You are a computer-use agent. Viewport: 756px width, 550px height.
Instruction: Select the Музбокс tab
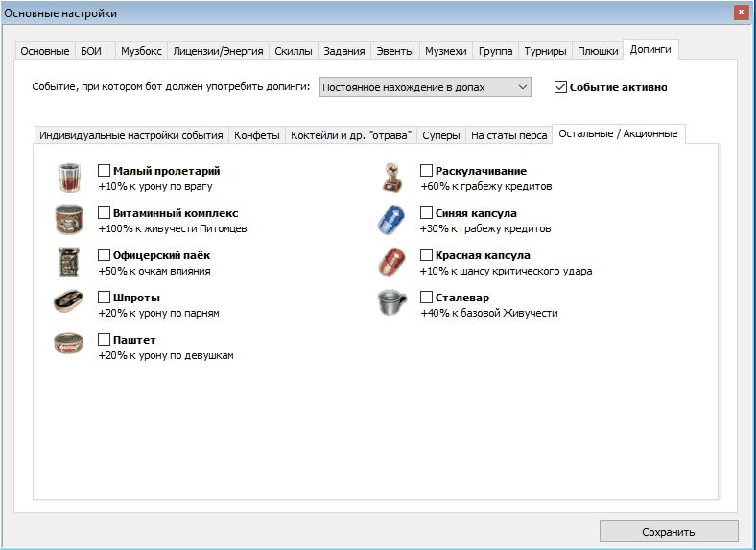coord(141,51)
